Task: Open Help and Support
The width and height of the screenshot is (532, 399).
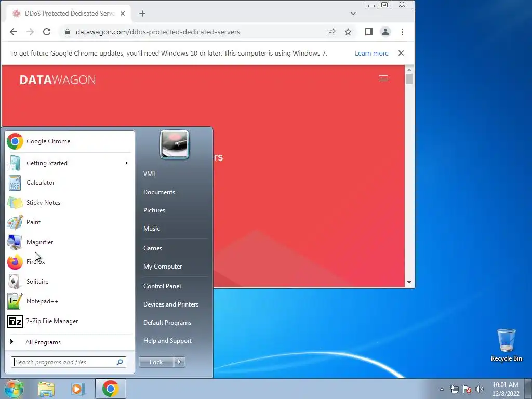Action: (x=167, y=341)
